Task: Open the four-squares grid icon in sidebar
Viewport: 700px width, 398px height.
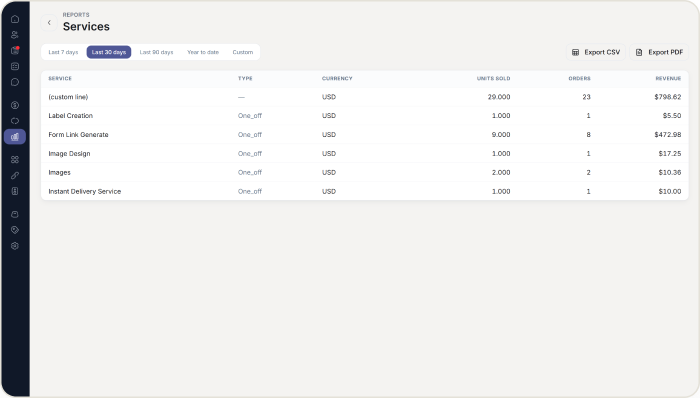Action: (15, 160)
